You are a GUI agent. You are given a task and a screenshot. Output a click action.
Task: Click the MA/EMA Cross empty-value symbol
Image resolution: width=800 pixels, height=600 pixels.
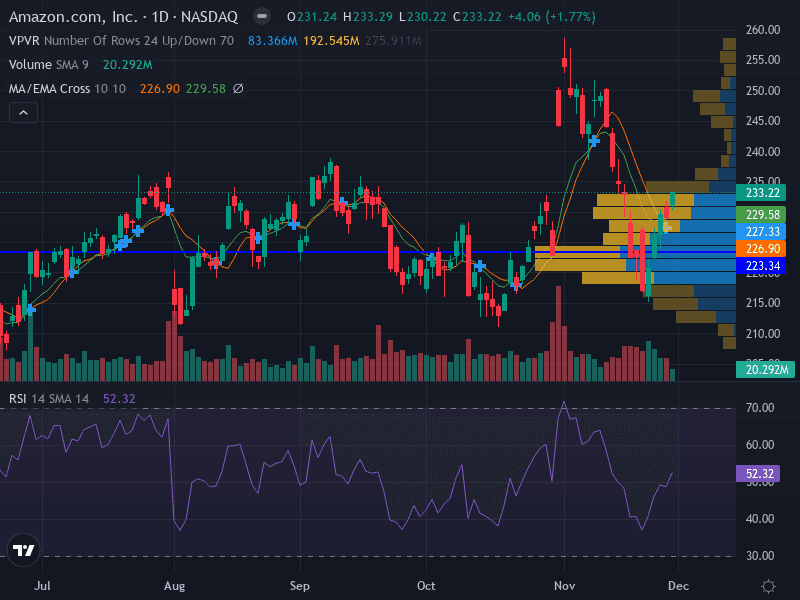tap(238, 88)
